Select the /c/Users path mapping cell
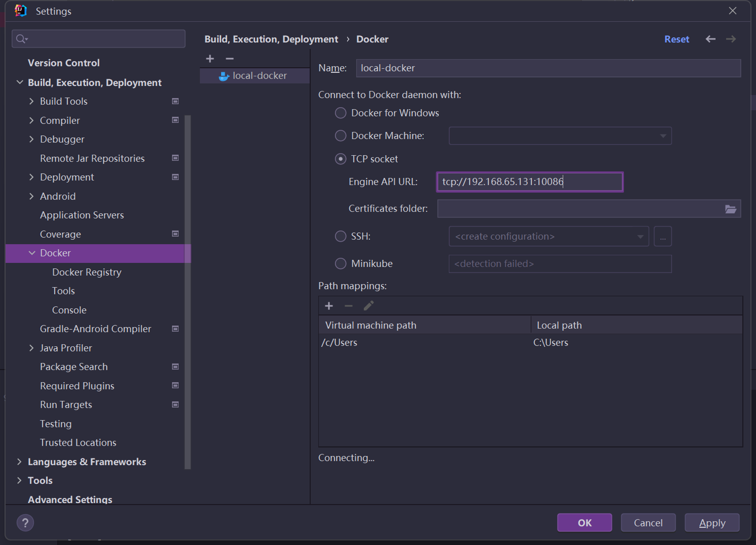Image resolution: width=756 pixels, height=545 pixels. coord(424,343)
